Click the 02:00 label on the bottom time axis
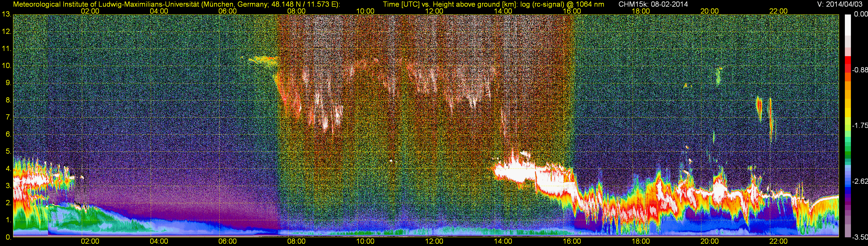The image size is (868, 246). [x=90, y=241]
